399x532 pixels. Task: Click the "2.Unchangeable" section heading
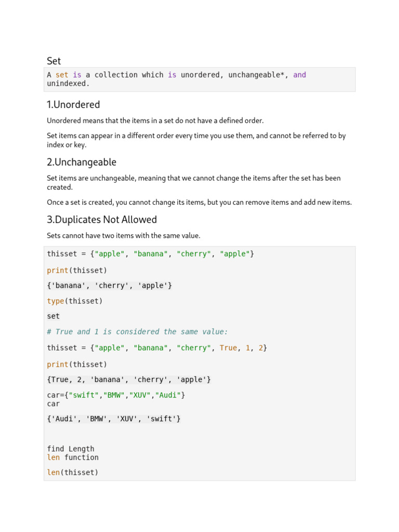coord(82,162)
